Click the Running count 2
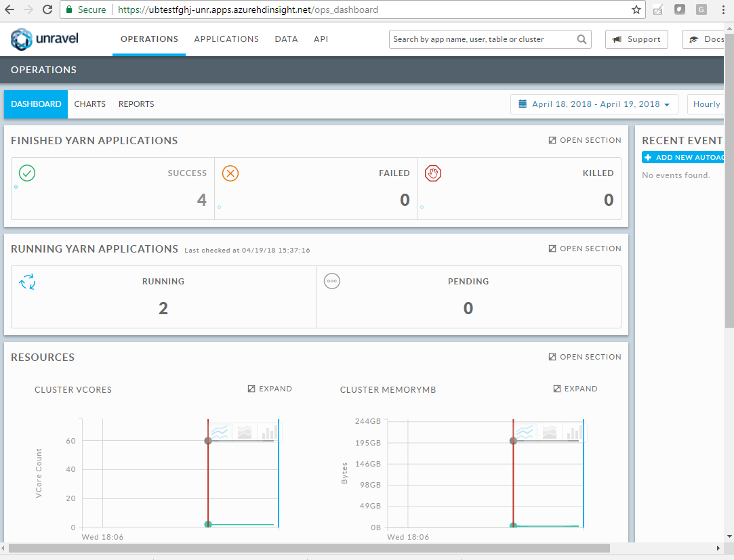The height and width of the screenshot is (560, 734). 163,308
